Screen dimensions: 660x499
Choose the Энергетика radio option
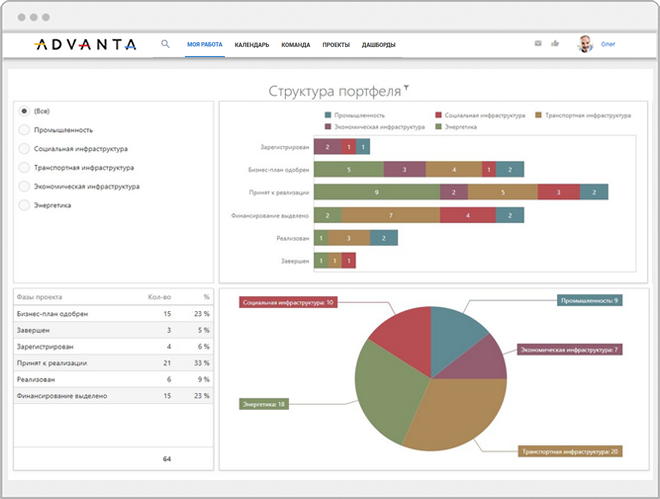[25, 205]
